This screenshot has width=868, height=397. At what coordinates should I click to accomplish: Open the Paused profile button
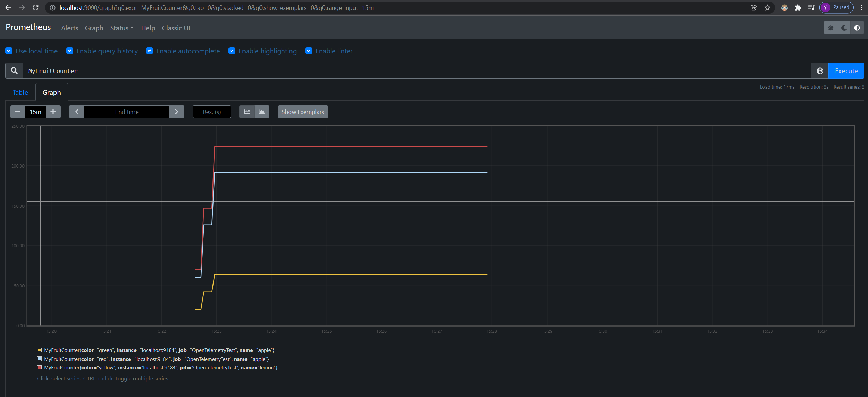pyautogui.click(x=836, y=7)
